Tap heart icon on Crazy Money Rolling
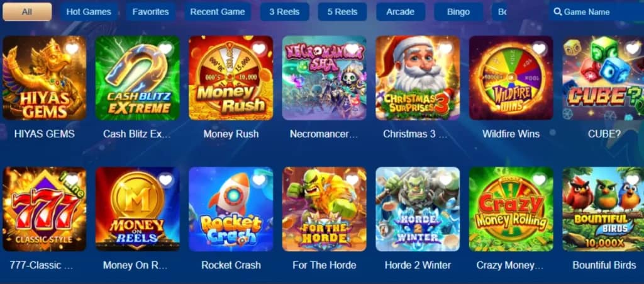Image resolution: width=644 pixels, height=284 pixels. point(539,180)
